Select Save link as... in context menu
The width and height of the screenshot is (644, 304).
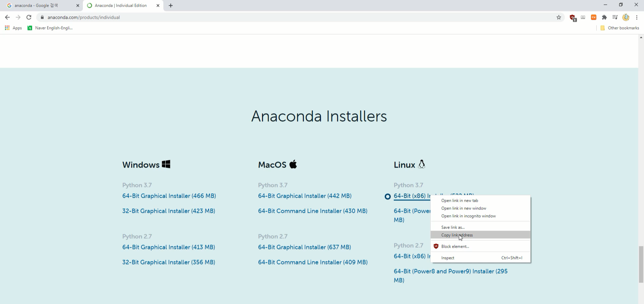point(481,227)
